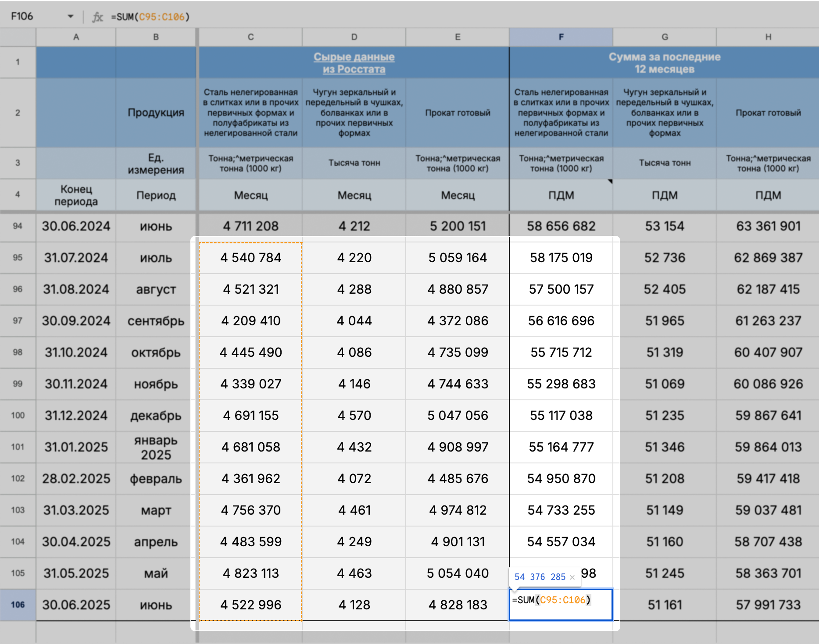819x644 pixels.
Task: Select the Прокат готовый value 4 828 183
Action: (x=458, y=605)
